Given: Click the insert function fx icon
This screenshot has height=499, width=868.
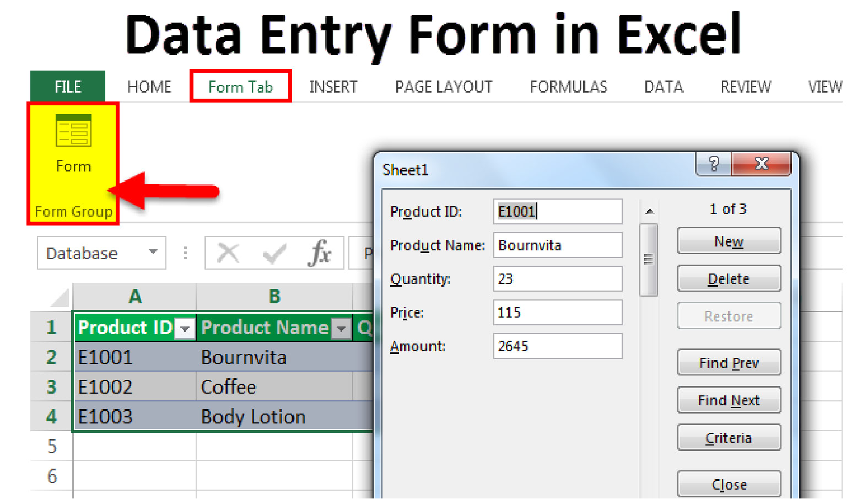Looking at the screenshot, I should 320,253.
